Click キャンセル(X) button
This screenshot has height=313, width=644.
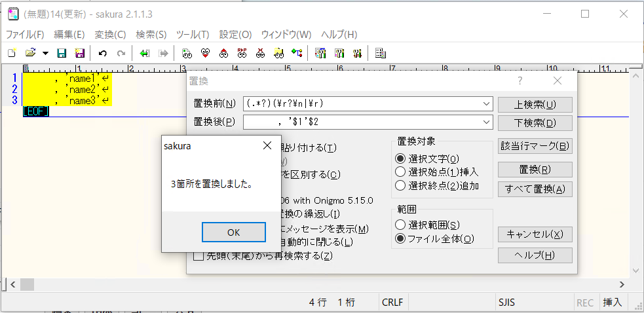(x=535, y=234)
